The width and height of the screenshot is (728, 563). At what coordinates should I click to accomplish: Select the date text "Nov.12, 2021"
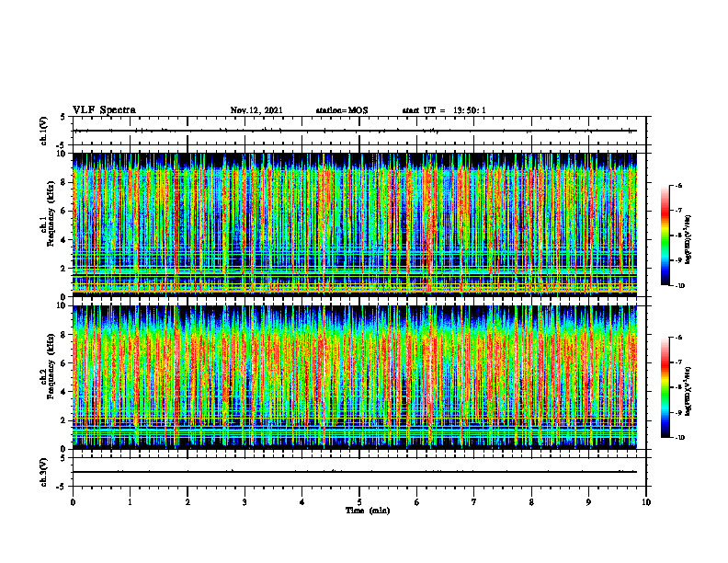click(x=256, y=110)
